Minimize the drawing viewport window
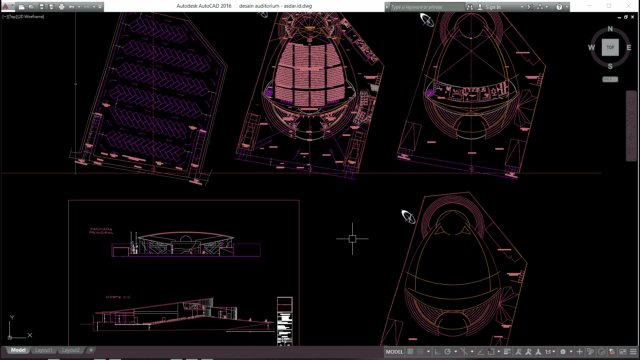Image resolution: width=640 pixels, height=360 pixels. (x=619, y=18)
